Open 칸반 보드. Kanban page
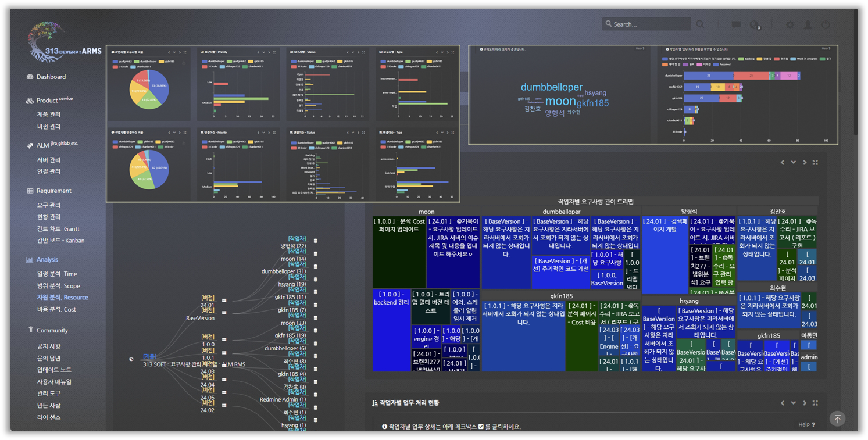868x440 pixels. (60, 241)
